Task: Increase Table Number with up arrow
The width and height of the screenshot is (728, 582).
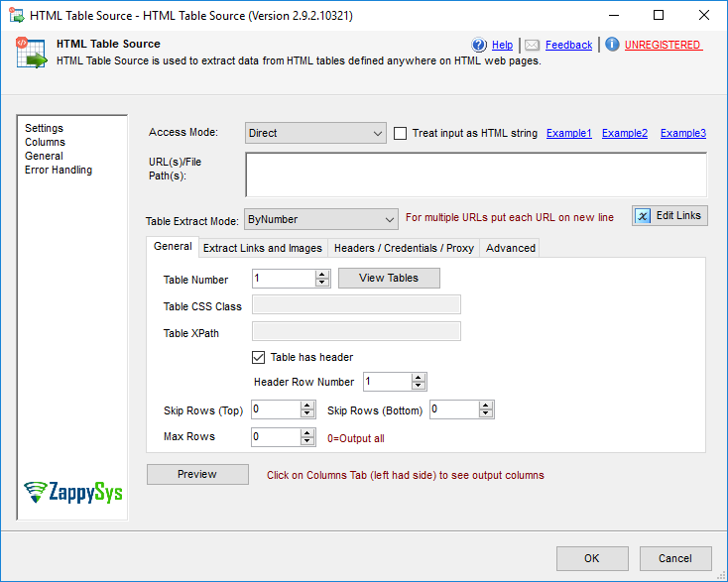Action: coord(322,275)
